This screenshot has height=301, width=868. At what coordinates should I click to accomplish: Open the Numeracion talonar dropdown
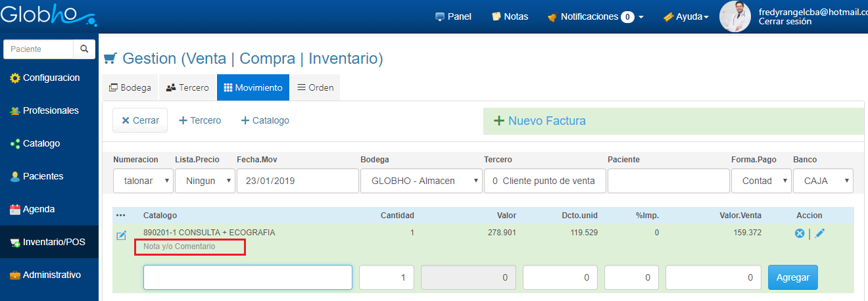(x=143, y=181)
